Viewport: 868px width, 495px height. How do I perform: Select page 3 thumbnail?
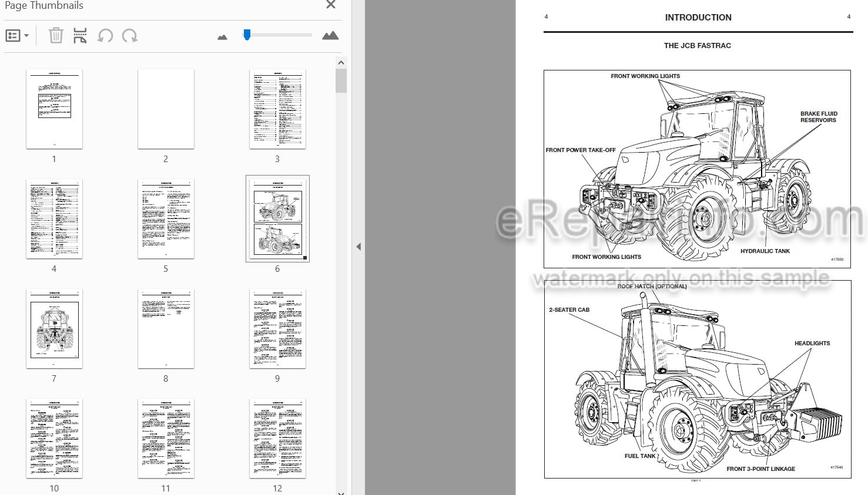click(277, 109)
